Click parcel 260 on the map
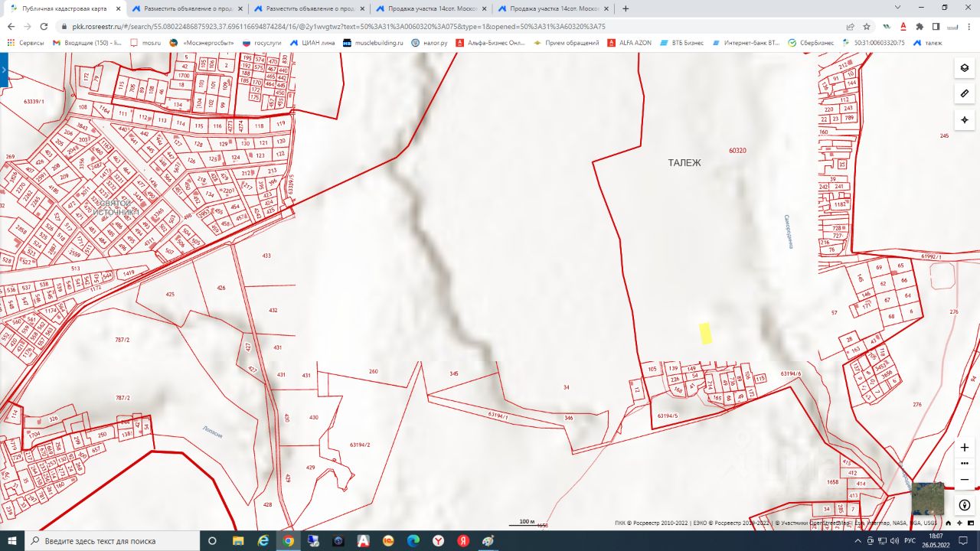The height and width of the screenshot is (551, 980). click(x=373, y=371)
